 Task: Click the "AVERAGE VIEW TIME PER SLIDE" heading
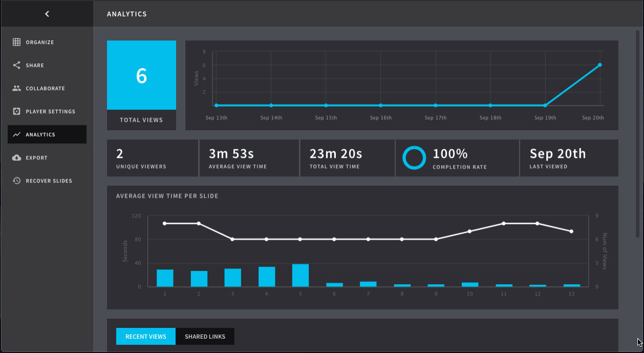[167, 196]
